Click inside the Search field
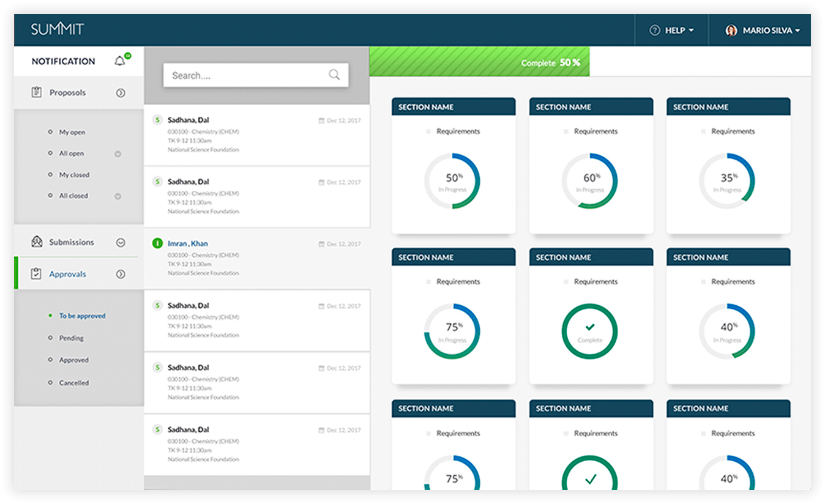 pyautogui.click(x=256, y=75)
